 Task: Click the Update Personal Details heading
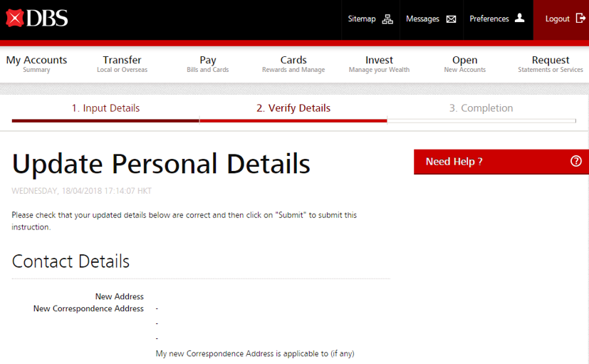click(x=161, y=164)
